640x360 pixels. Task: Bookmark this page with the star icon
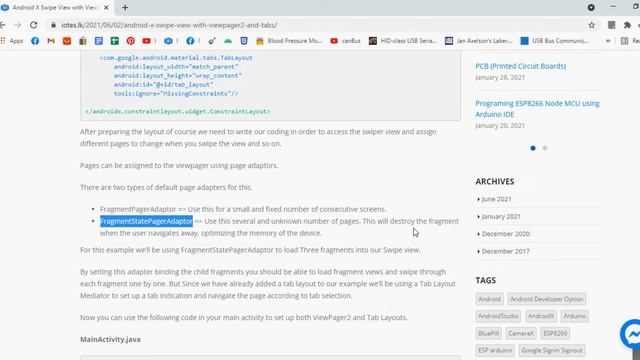pyautogui.click(x=591, y=25)
